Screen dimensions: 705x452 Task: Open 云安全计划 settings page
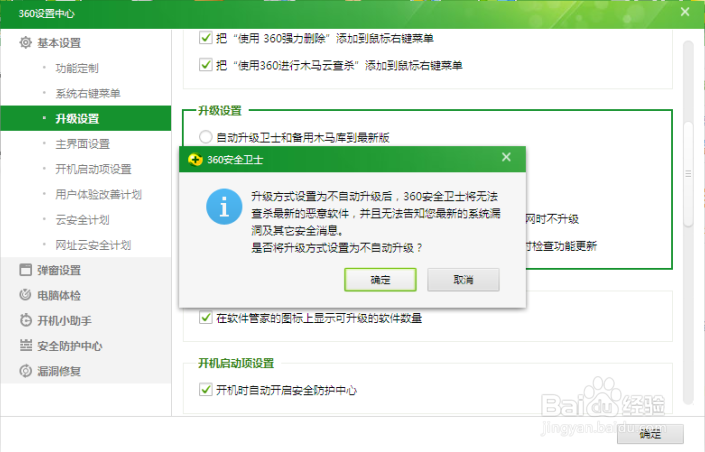point(82,220)
